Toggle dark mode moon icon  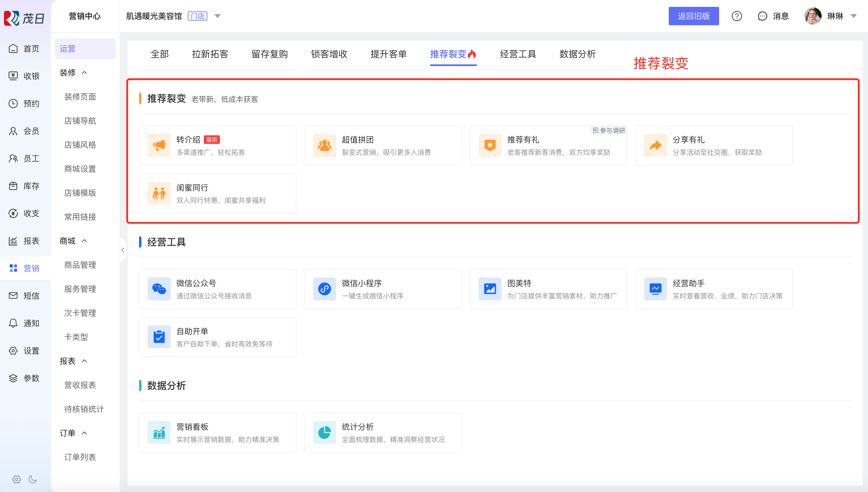(33, 479)
